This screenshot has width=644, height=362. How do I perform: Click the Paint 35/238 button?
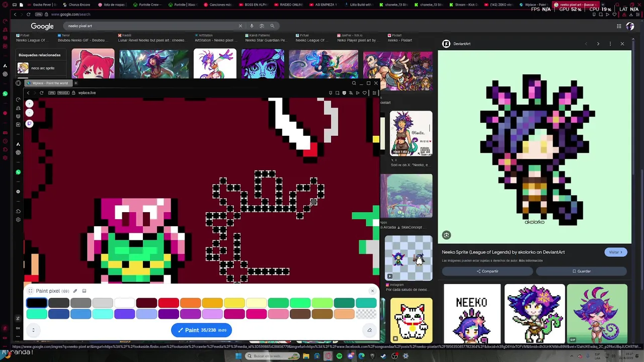click(x=201, y=330)
